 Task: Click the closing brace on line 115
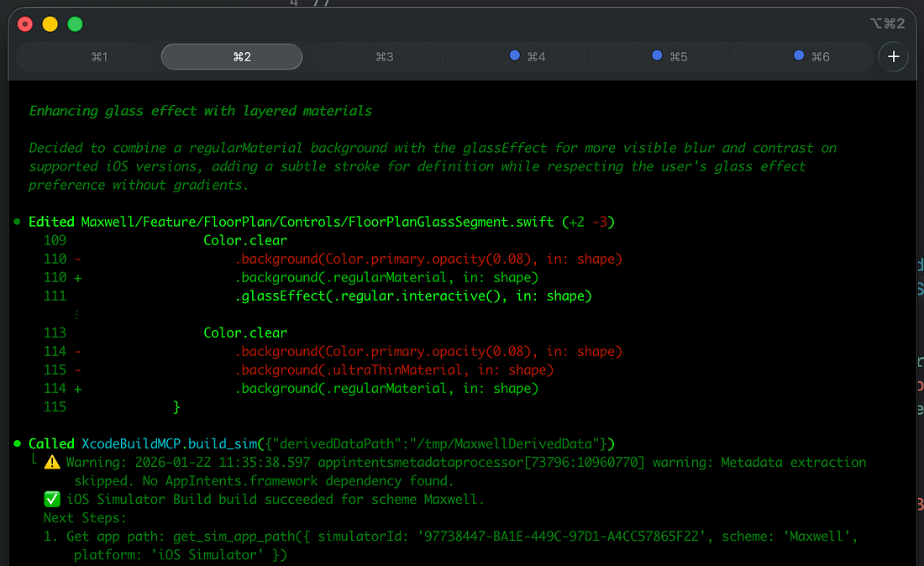click(x=176, y=407)
